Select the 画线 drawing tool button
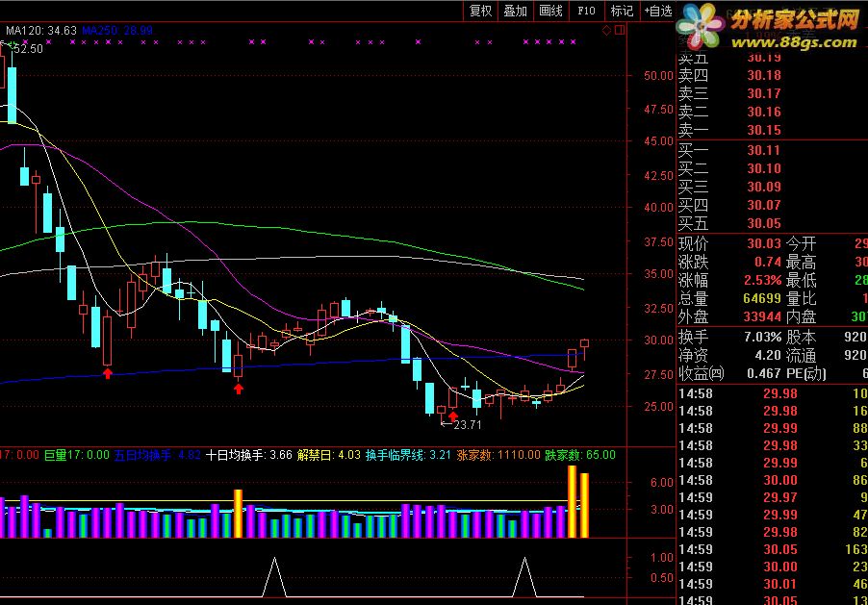 pos(550,12)
